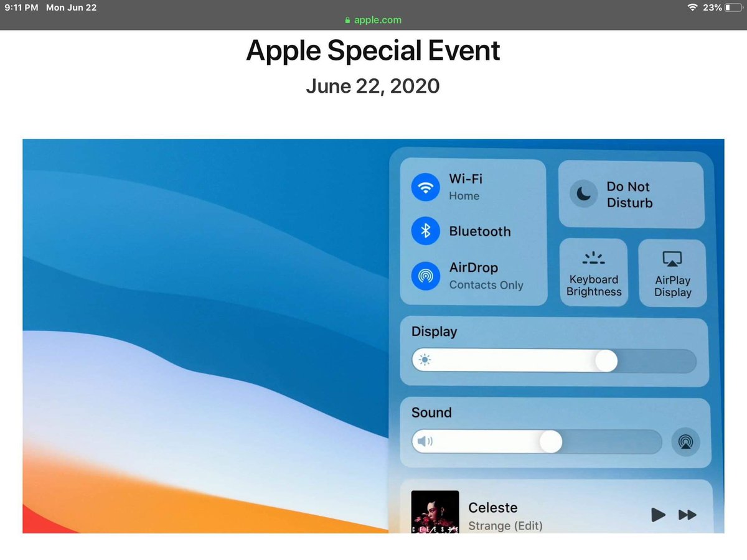Tap the Wi-Fi status bar icon
Screen dimensions: 747x560
coord(693,7)
